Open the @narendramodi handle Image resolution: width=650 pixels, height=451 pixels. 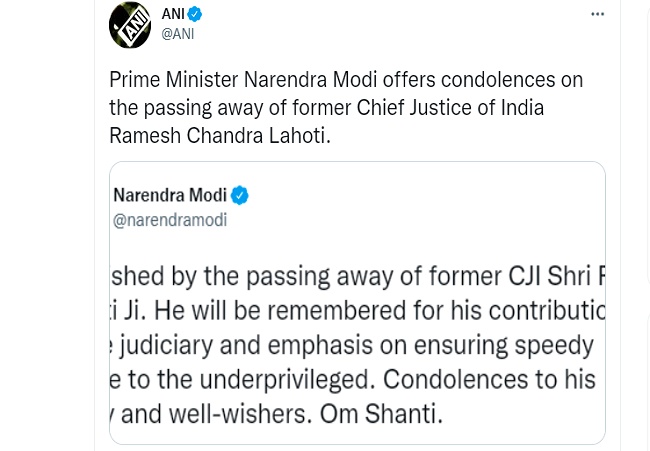[170, 220]
